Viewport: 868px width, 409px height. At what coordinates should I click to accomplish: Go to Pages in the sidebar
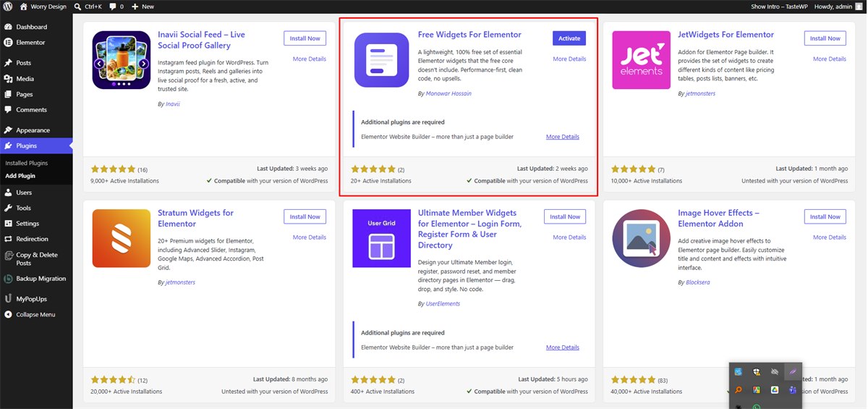(36, 94)
